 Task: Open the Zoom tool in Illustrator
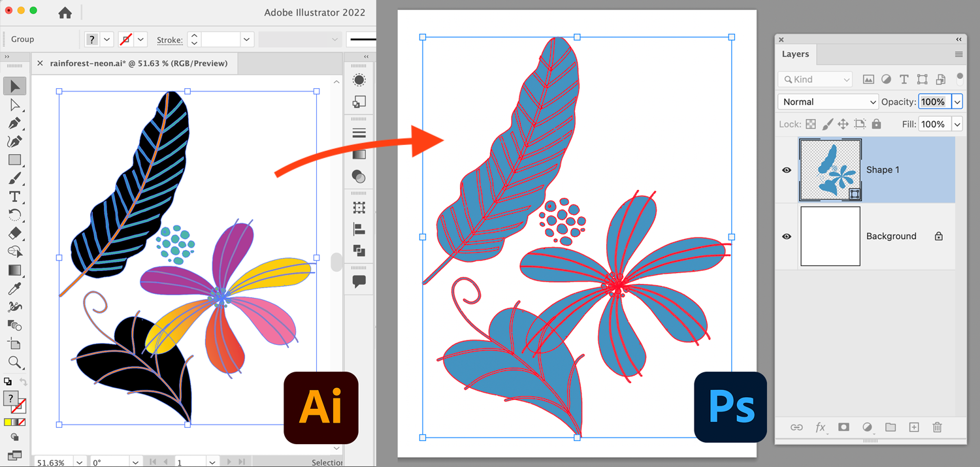pos(14,362)
